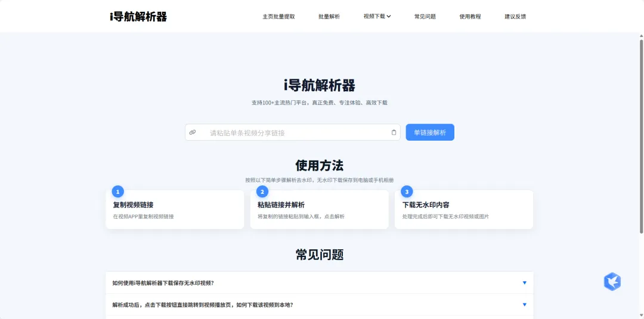The width and height of the screenshot is (644, 319).
Task: Click the floating blue bird assistant icon
Action: click(x=612, y=281)
